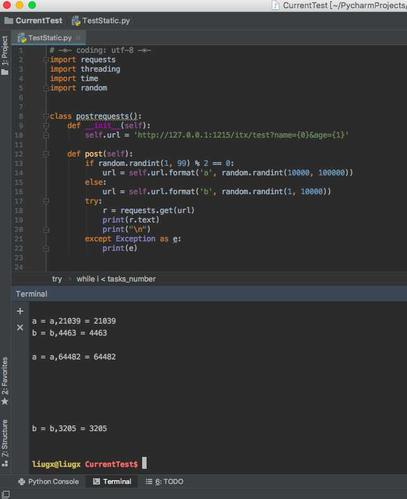Click 'import threading' on line 3

85,69
